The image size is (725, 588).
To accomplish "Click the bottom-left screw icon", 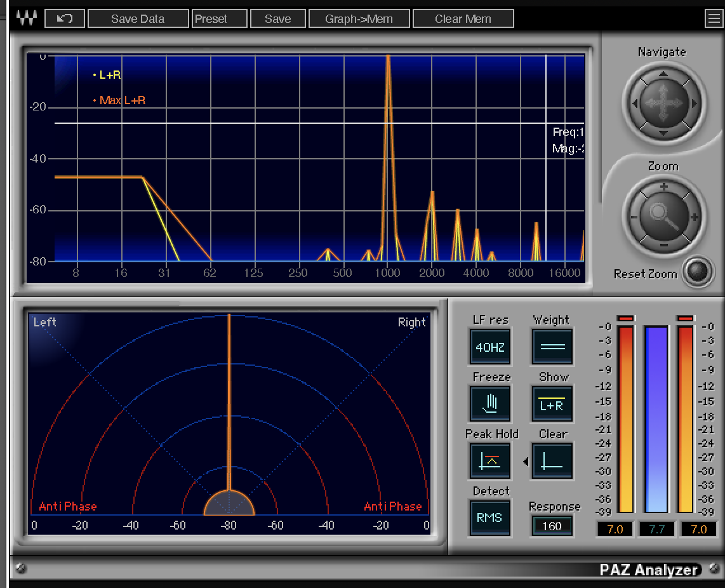I will [21, 568].
